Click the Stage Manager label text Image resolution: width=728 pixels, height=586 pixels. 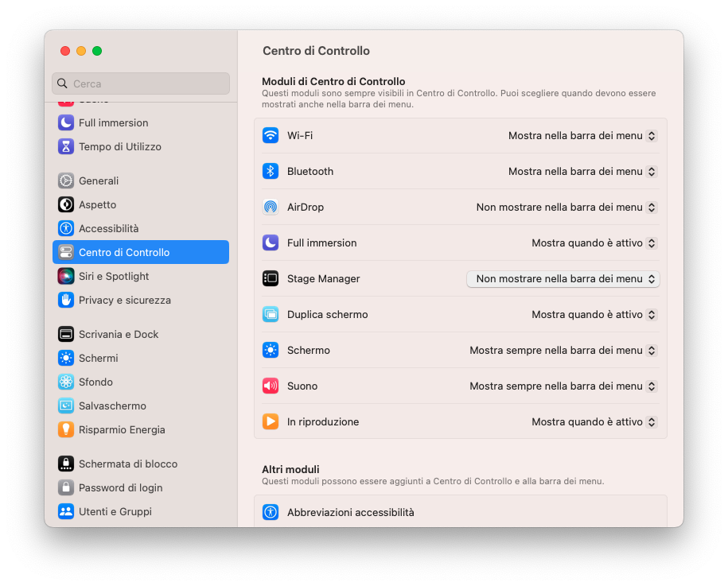coord(324,278)
